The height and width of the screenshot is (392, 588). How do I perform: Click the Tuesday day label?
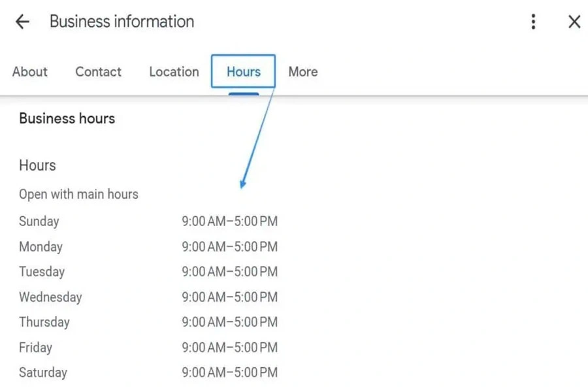click(x=42, y=272)
